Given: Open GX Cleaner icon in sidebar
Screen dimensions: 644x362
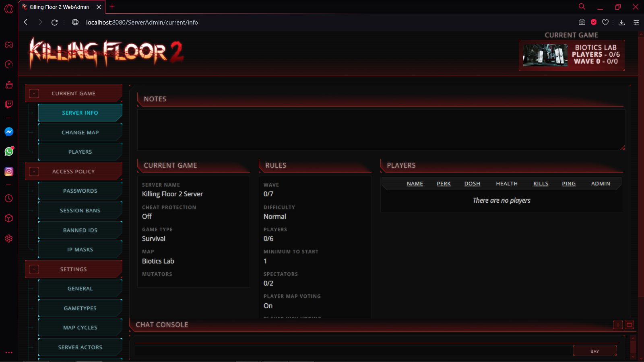Looking at the screenshot, I should pos(9,84).
